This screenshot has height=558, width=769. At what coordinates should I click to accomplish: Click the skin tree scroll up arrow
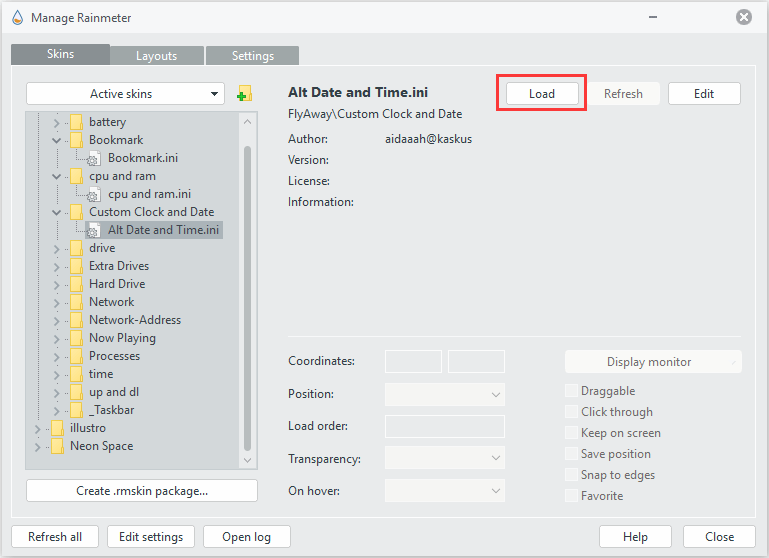pyautogui.click(x=247, y=122)
